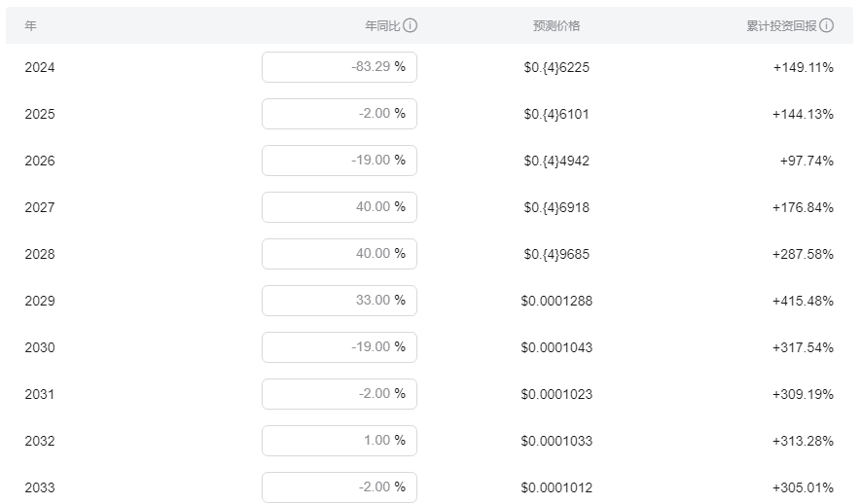
Task: Click the info icon next to 年同比
Action: click(411, 25)
